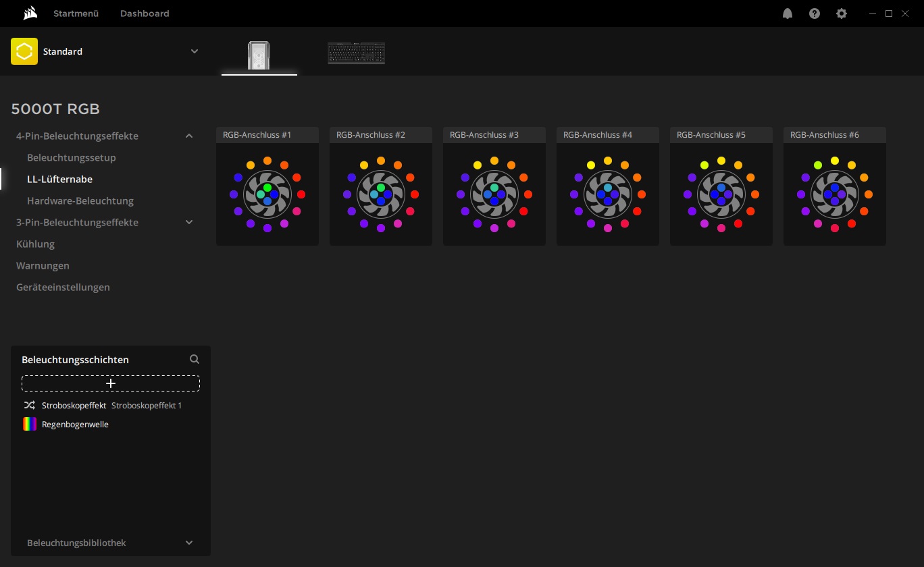Click the RGB-Anschluss #1 header
This screenshot has height=567, width=924.
click(267, 135)
